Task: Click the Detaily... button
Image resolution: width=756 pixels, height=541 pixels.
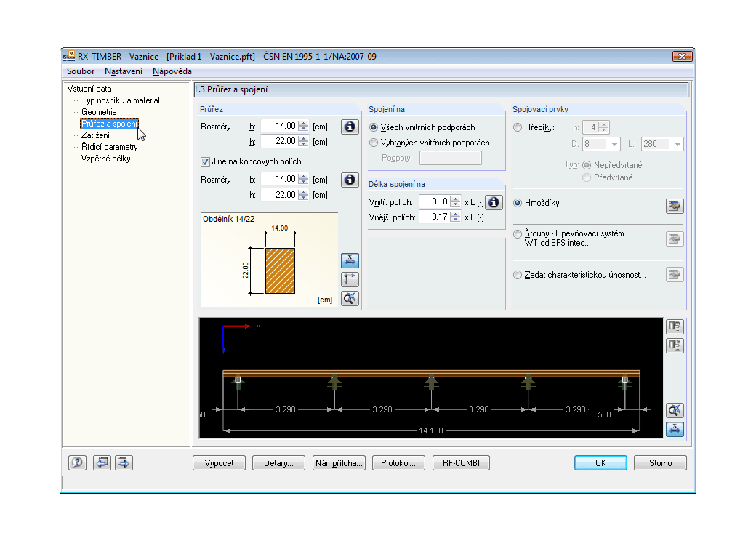Action: [x=278, y=463]
